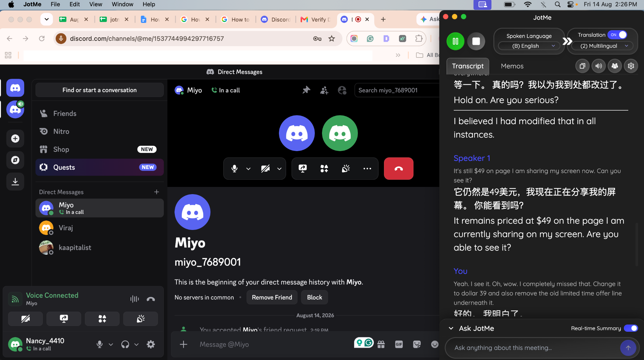Stop the JotMe recording
This screenshot has width=644, height=360.
coord(476,41)
